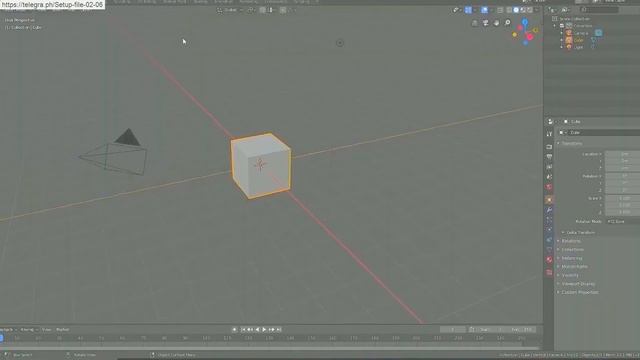Click the zoom magnifier viewport navigation button
This screenshot has width=640, height=360.
[507, 23]
